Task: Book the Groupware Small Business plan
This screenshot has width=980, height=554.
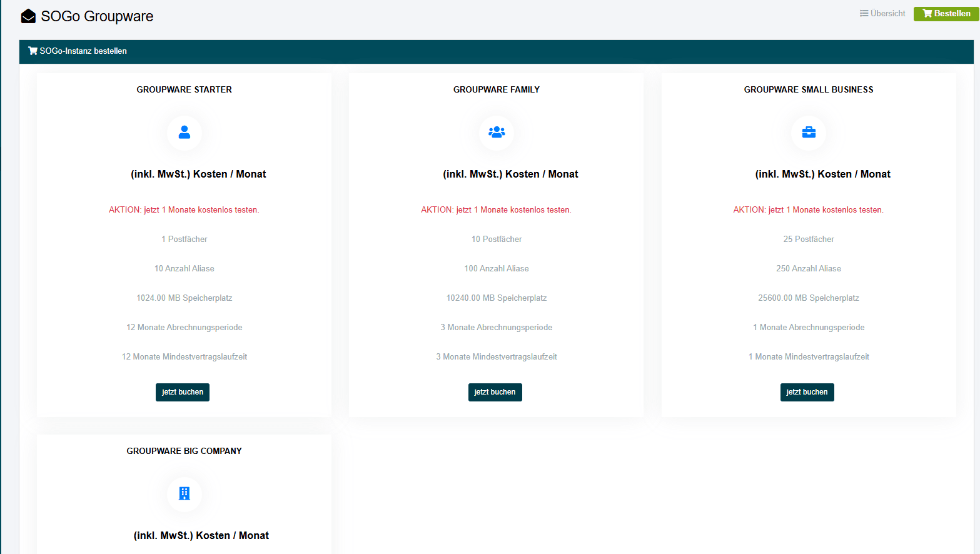Action: point(807,392)
